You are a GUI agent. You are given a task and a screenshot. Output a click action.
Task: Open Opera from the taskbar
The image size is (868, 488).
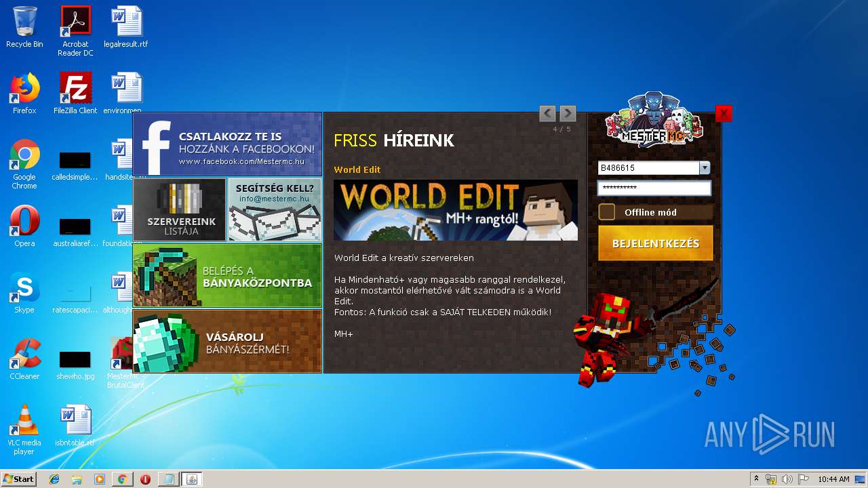[x=145, y=479]
